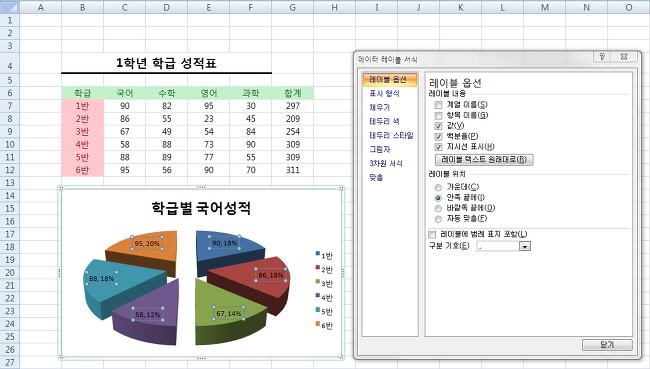Switch to the 테두리 스타일 category
The height and width of the screenshot is (369, 650).
pyautogui.click(x=391, y=136)
